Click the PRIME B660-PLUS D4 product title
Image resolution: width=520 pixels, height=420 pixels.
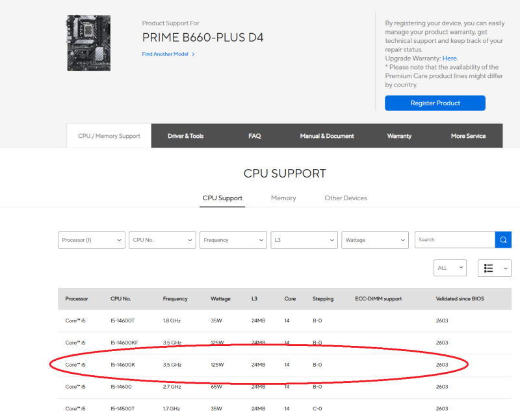coord(203,38)
